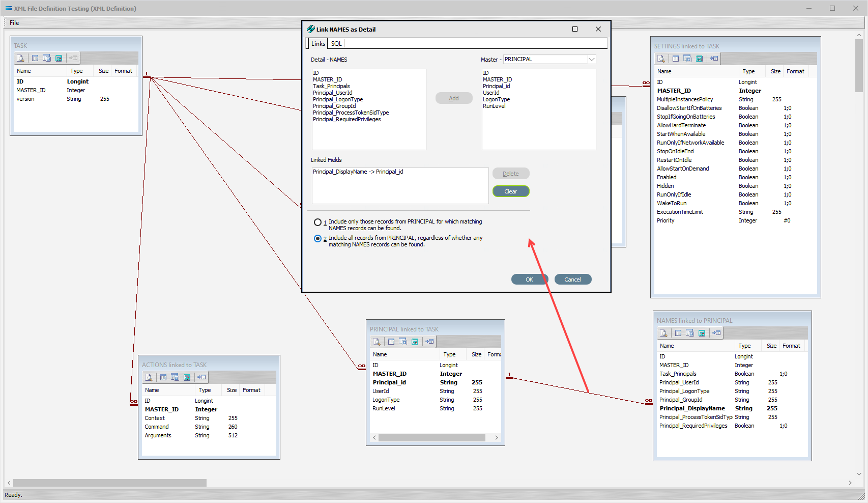Click the table grid icon in ACTIONS panel
The image size is (868, 503).
tap(163, 378)
